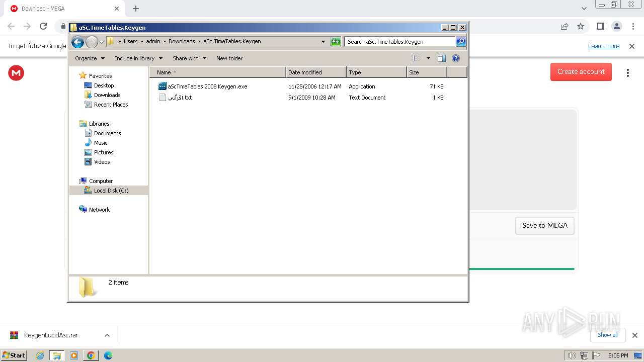Viewport: 644px width, 362px height.
Task: Open Pictures library
Action: pyautogui.click(x=104, y=152)
